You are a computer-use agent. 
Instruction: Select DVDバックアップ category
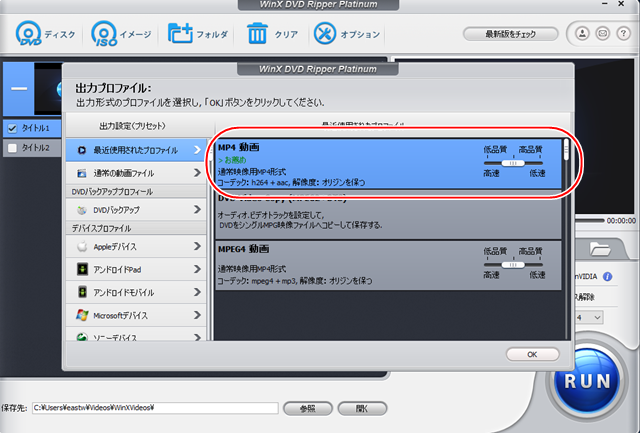tap(136, 210)
